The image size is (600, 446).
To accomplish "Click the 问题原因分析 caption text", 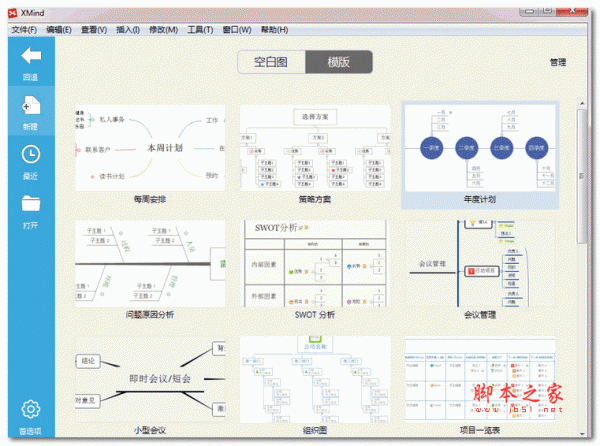I will coord(150,315).
